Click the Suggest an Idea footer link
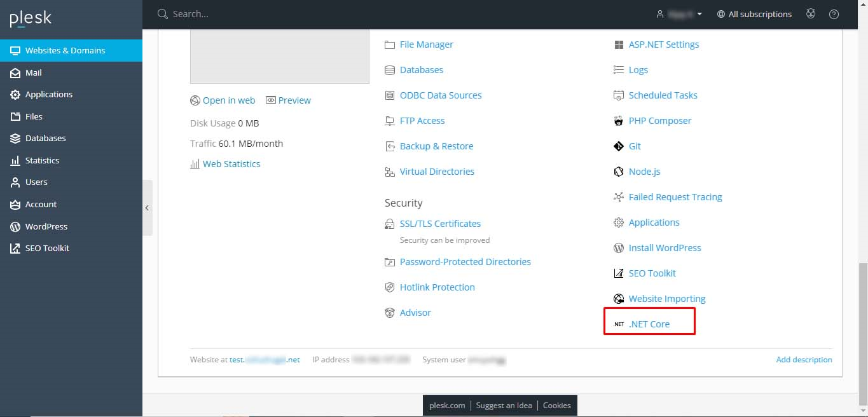 click(x=504, y=406)
